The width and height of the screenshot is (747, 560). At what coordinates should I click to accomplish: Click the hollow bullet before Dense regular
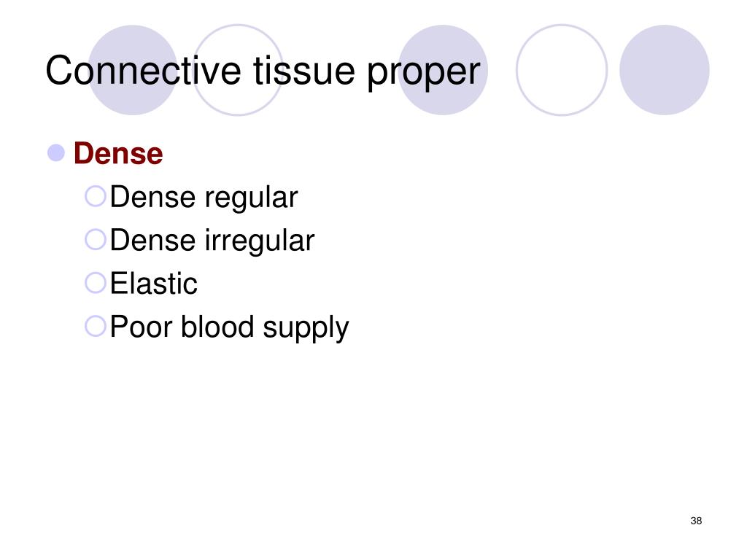(96, 195)
